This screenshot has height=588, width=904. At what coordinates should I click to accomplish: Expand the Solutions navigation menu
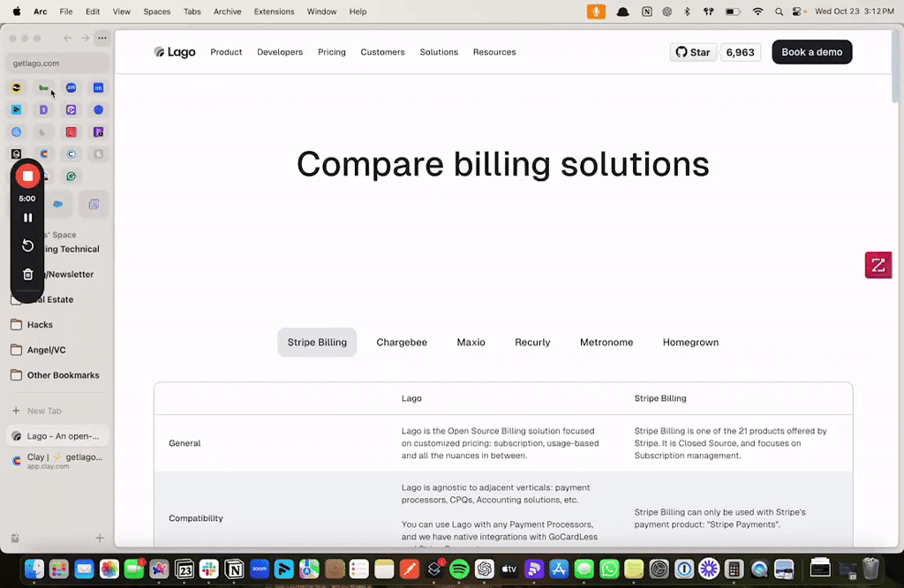pyautogui.click(x=439, y=52)
